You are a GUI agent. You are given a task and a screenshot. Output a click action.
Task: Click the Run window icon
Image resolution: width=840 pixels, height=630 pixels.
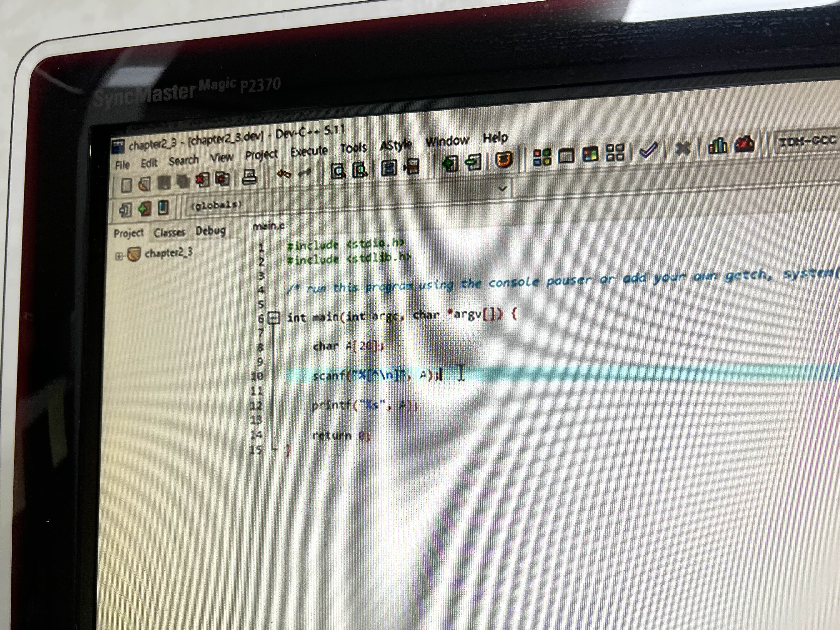click(566, 156)
